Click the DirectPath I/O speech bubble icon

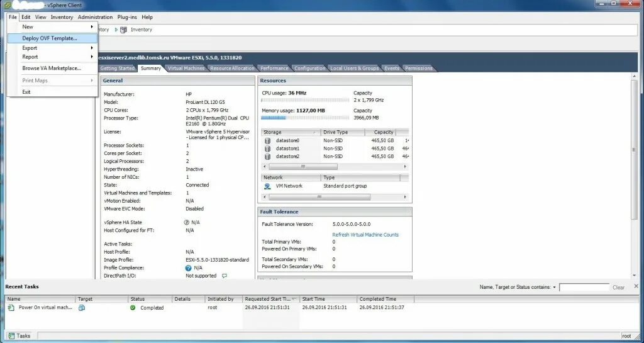[225, 276]
